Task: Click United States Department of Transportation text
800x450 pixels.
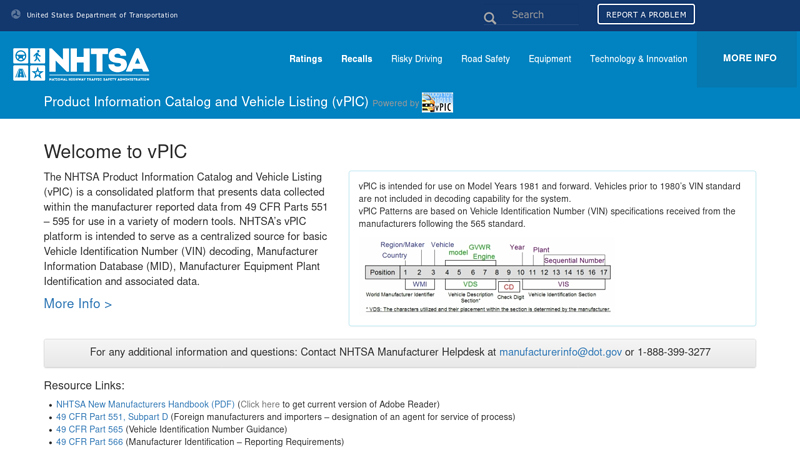Action: tap(102, 15)
